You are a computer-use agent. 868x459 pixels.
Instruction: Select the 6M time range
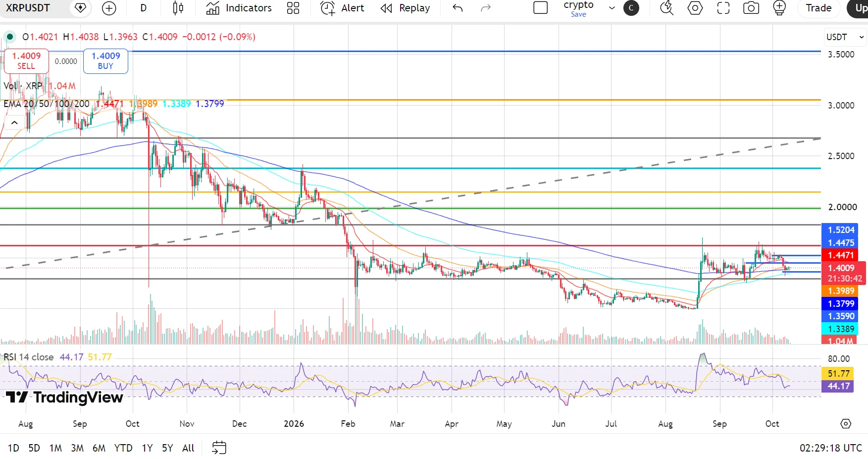click(x=99, y=448)
